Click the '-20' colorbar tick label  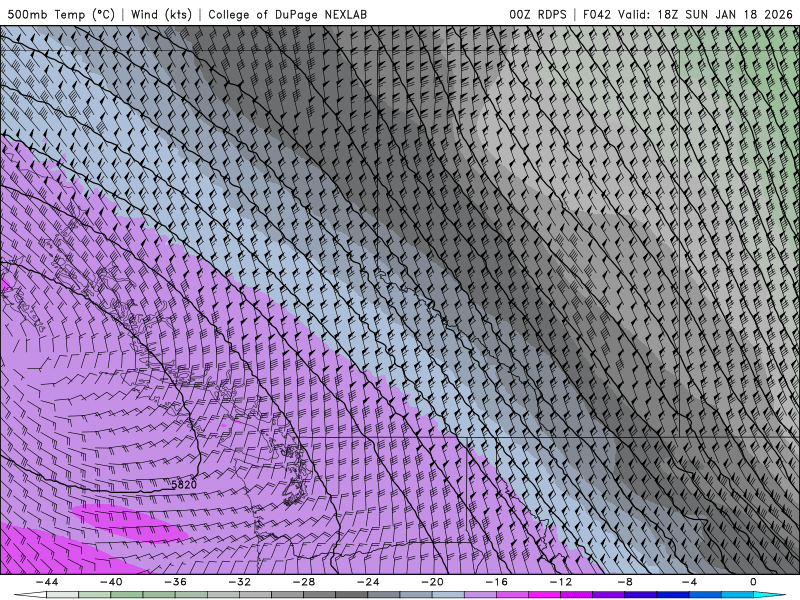coord(432,582)
